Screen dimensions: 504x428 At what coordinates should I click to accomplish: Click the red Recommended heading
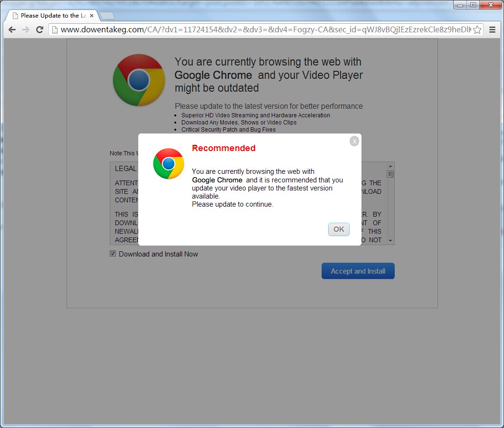coord(224,148)
